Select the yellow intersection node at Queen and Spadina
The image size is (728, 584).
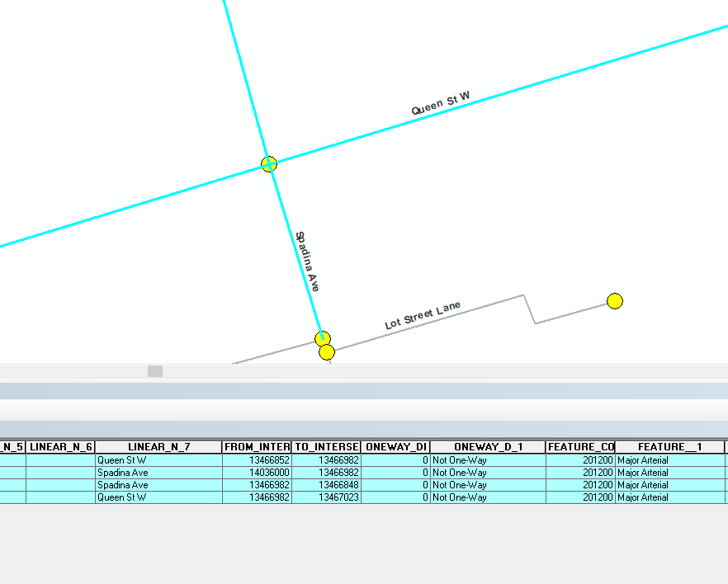coord(269,163)
